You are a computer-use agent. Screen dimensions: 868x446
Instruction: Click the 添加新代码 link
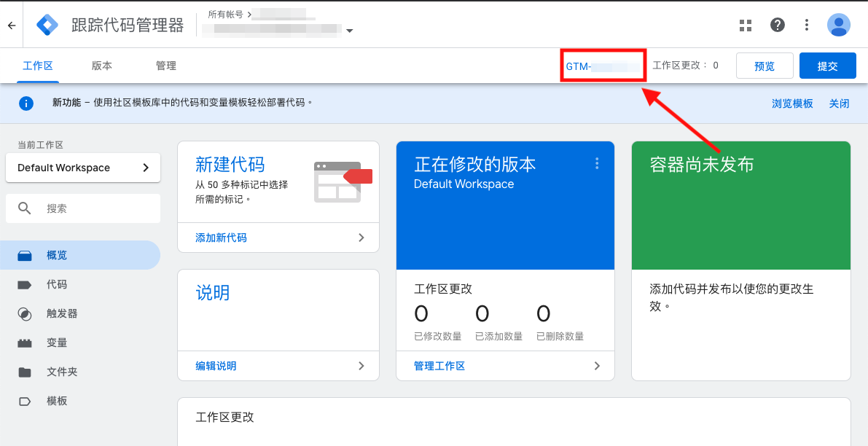tap(221, 238)
